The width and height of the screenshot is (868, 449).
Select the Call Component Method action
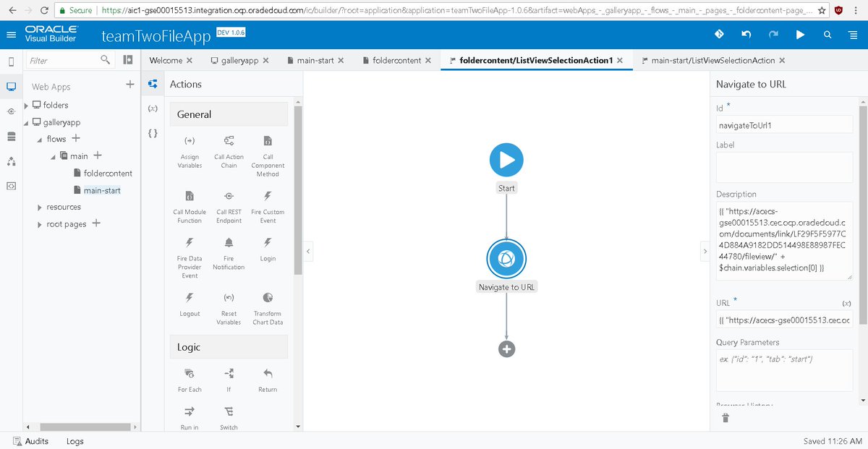click(268, 155)
